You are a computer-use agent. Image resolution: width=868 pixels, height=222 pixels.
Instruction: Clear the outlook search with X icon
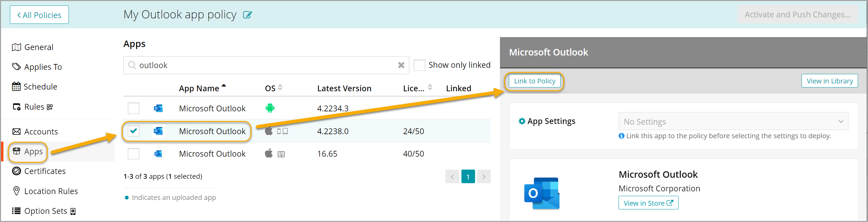pos(401,65)
